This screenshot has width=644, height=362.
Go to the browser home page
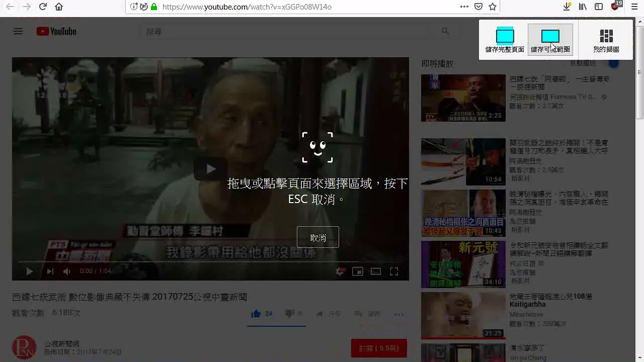59,7
